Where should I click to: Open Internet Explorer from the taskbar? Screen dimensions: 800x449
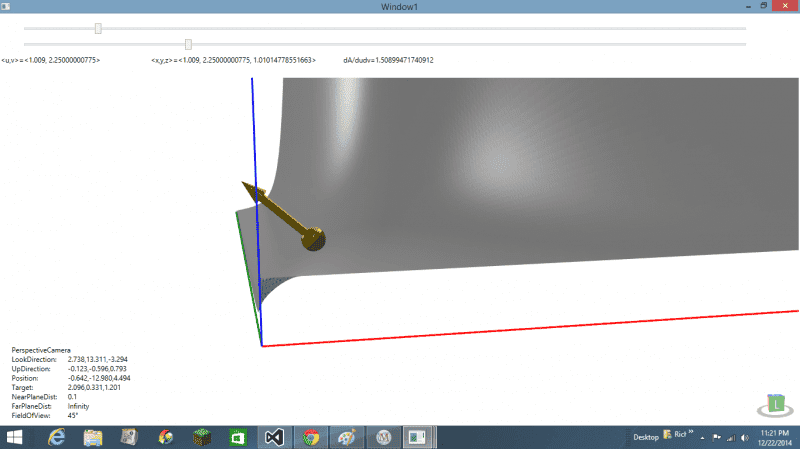pyautogui.click(x=56, y=438)
